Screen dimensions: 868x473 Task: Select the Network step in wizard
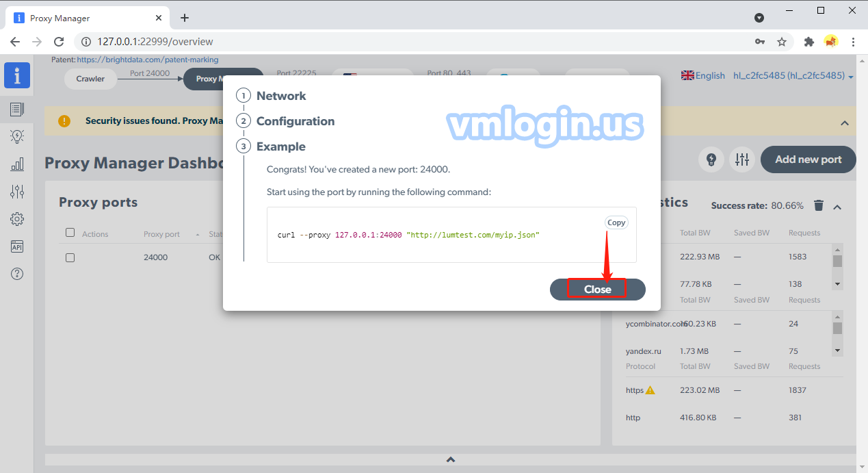pyautogui.click(x=280, y=96)
